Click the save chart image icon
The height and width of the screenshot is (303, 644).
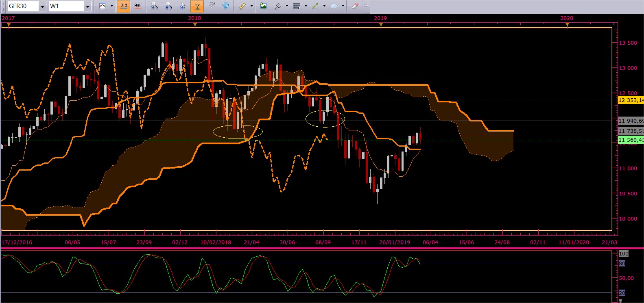point(263,6)
